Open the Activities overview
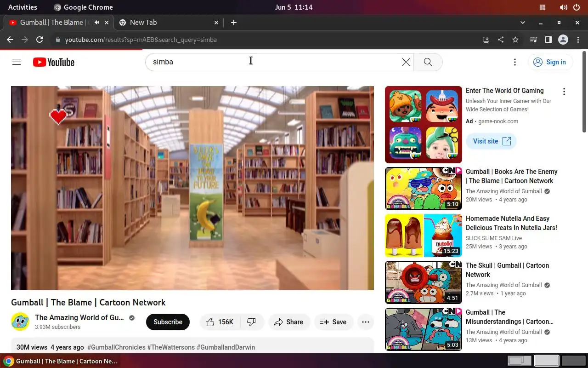 click(23, 7)
